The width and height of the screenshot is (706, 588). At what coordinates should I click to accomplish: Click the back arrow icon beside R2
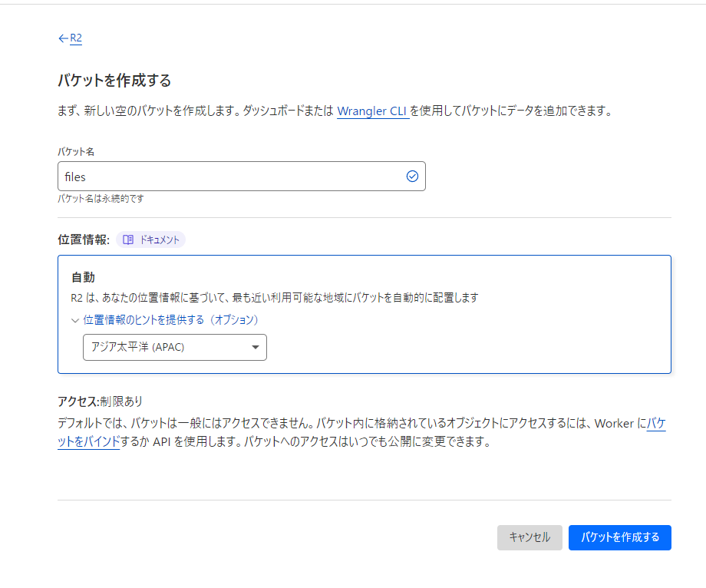click(x=63, y=38)
